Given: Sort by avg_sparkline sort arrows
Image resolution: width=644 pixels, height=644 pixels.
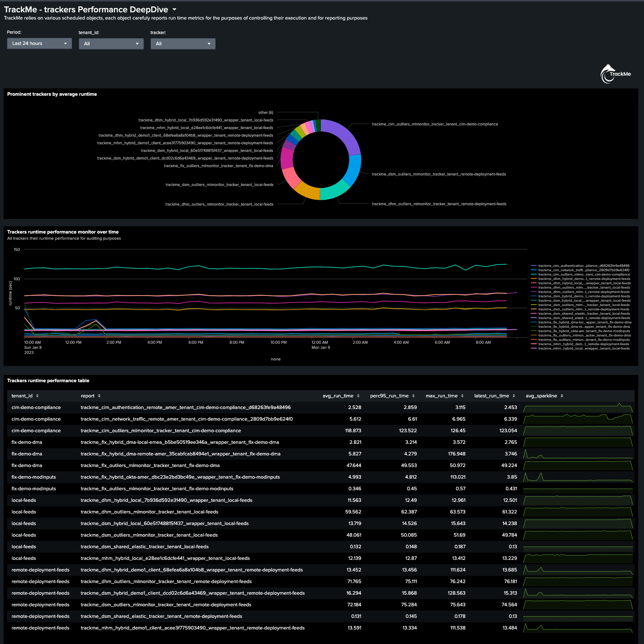Looking at the screenshot, I should [x=562, y=396].
